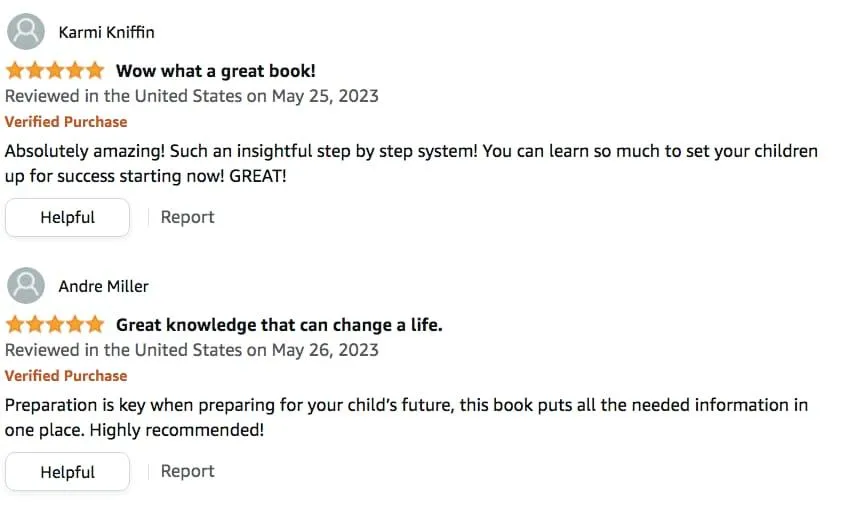This screenshot has width=865, height=527.
Task: Report Andre Miller's review
Action: [x=187, y=471]
